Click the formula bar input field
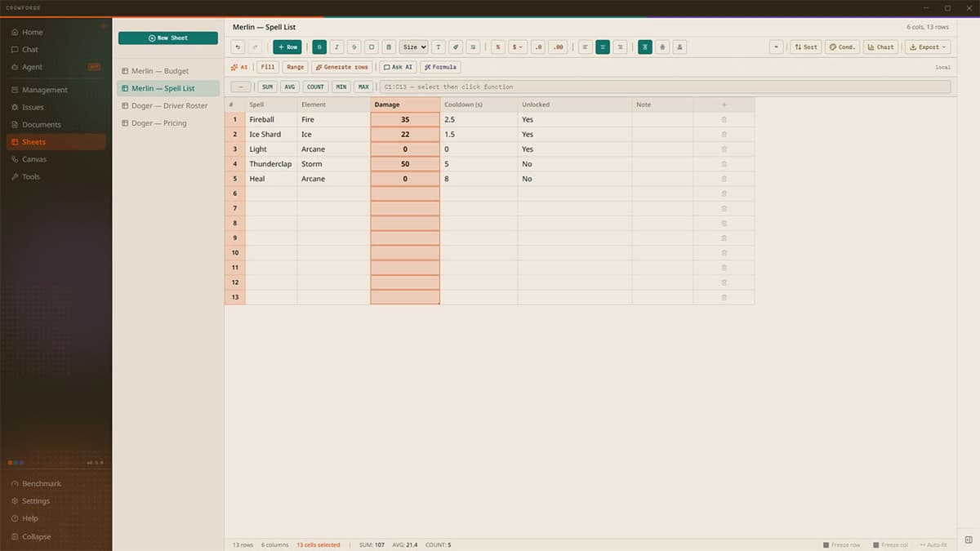Viewport: 980px width, 551px height. (665, 87)
